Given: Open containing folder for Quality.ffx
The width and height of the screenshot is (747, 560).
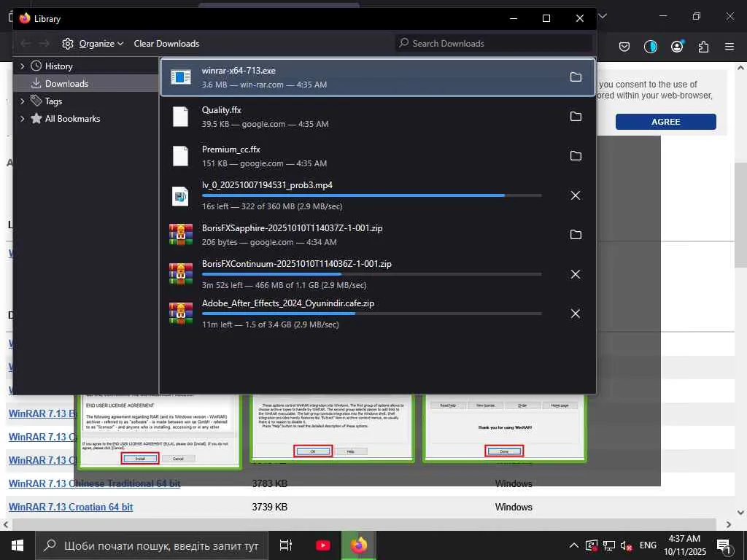Looking at the screenshot, I should [x=576, y=117].
